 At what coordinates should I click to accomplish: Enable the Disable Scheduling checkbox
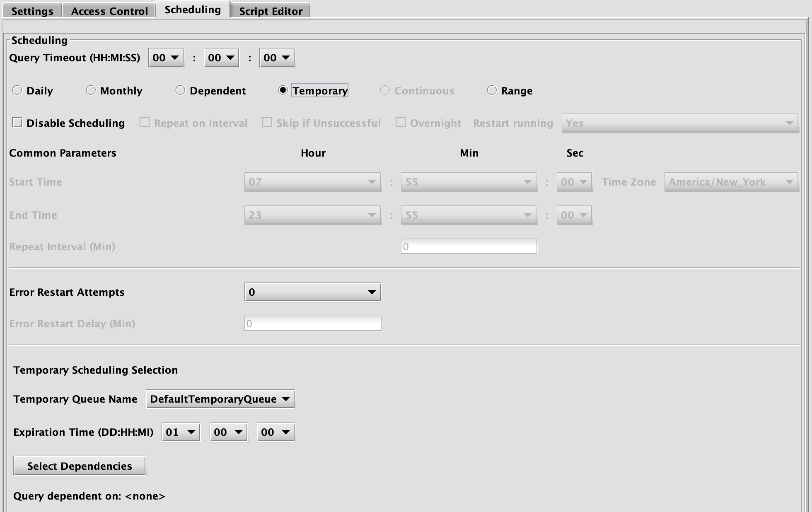(x=17, y=123)
